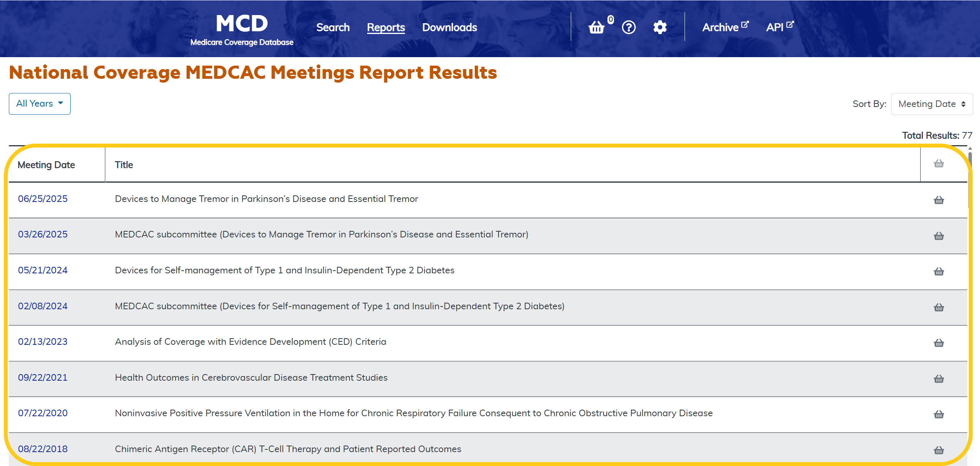This screenshot has height=466, width=980.
Task: Open the Search menu item
Action: [x=333, y=27]
